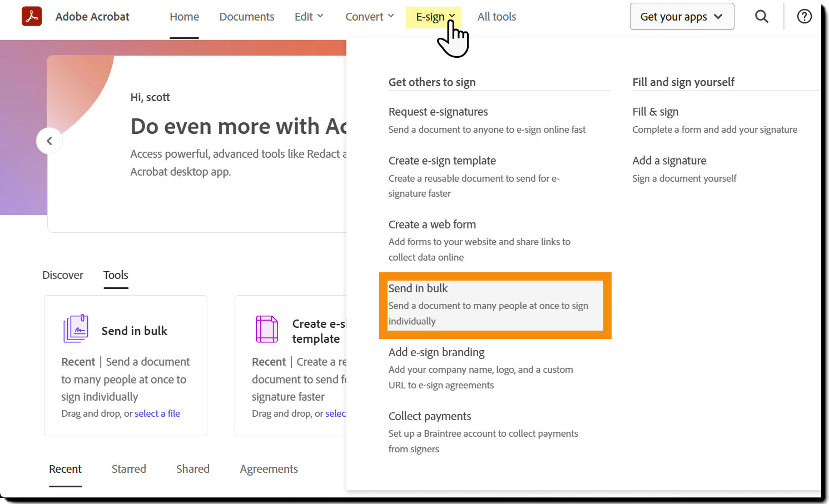This screenshot has height=504, width=829.
Task: Click the Create e-sign template card icon
Action: 267,328
